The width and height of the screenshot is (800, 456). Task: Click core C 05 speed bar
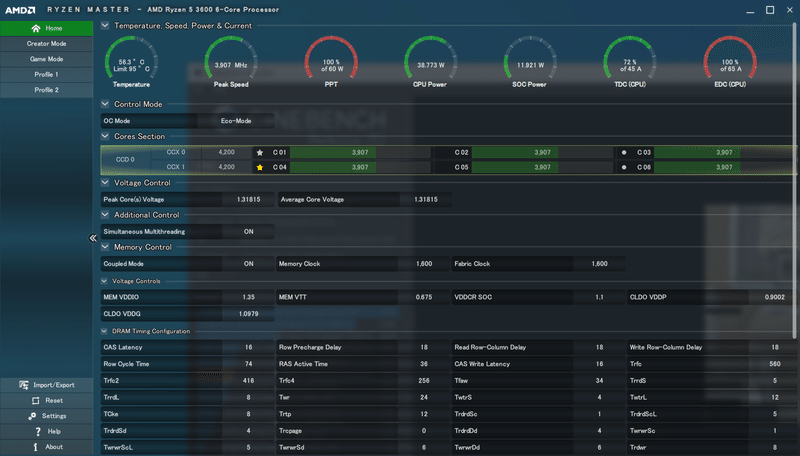(x=542, y=167)
